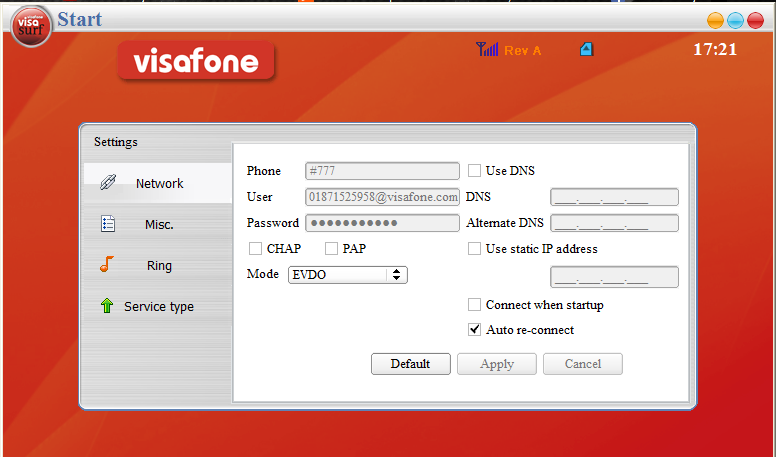
Task: Open the Start menu title
Action: coord(80,19)
